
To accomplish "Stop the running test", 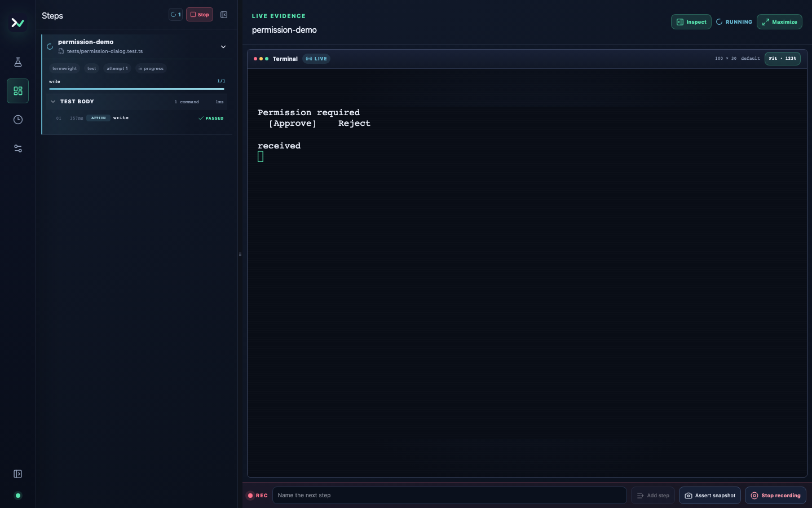I will coord(200,15).
